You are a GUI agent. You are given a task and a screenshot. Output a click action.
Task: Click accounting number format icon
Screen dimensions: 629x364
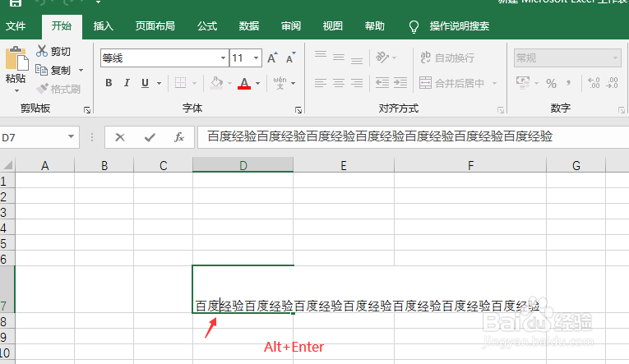click(x=523, y=83)
